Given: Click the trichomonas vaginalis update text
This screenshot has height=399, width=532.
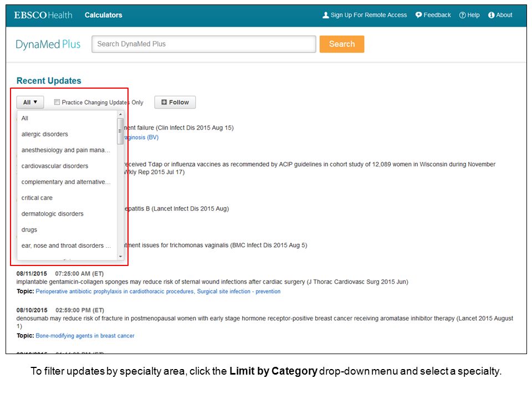Looking at the screenshot, I should 216,245.
